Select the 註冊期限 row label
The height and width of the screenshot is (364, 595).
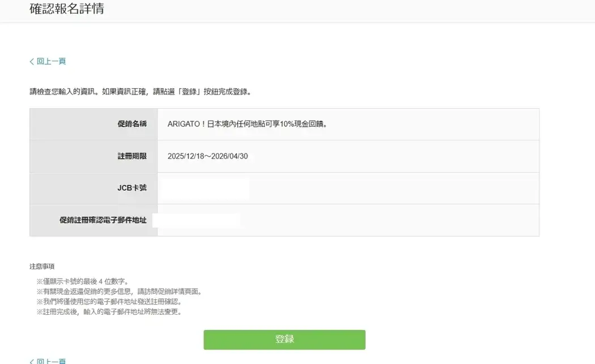[x=128, y=156]
